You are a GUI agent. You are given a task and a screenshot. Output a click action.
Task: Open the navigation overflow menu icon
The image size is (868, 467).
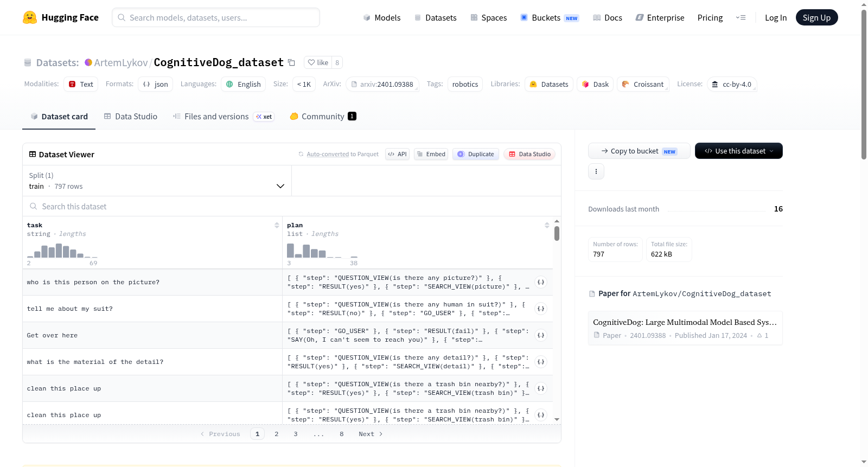741,17
